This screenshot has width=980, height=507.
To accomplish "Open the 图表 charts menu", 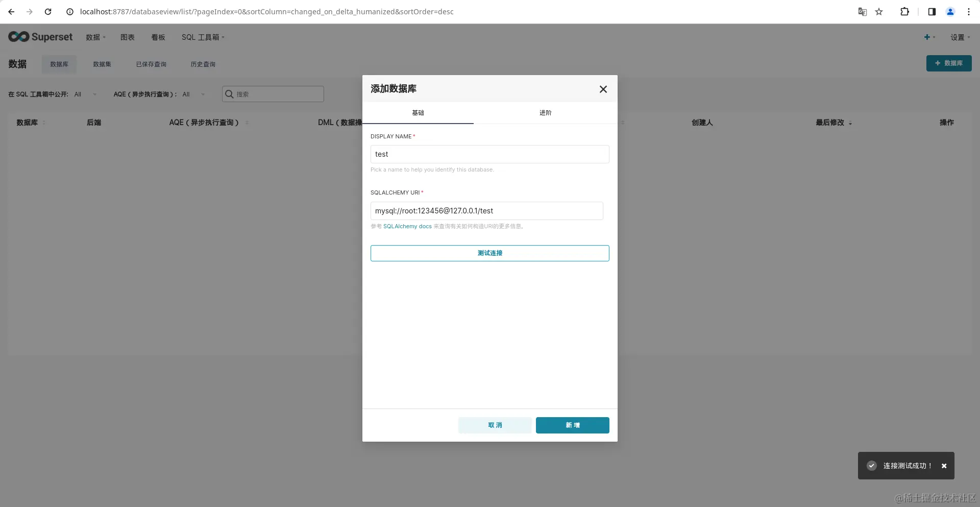I will click(128, 37).
